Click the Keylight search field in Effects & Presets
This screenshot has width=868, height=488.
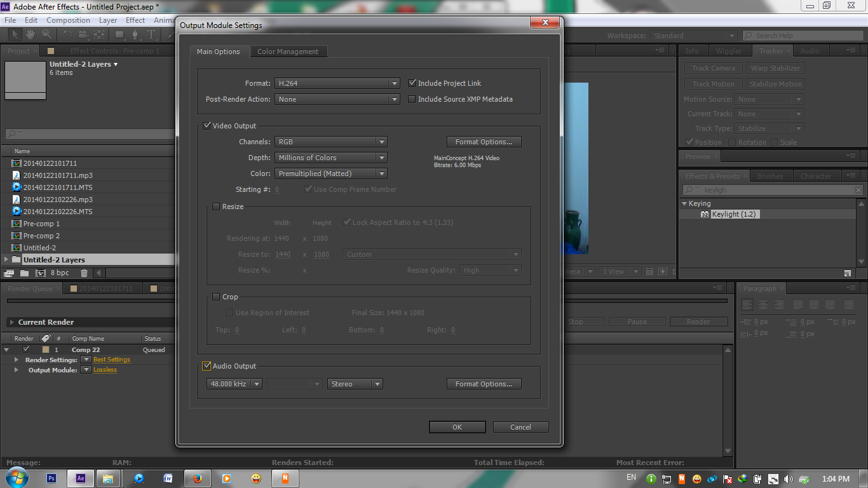773,190
